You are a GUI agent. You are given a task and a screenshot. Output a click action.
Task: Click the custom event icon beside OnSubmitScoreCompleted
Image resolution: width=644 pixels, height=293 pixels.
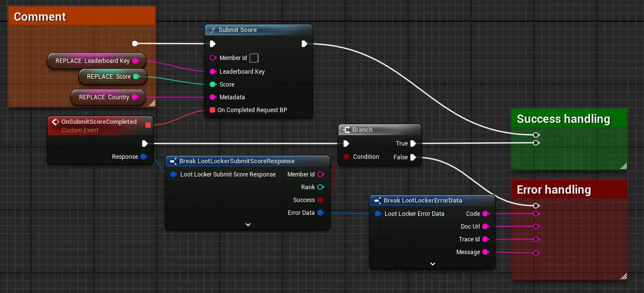56,121
